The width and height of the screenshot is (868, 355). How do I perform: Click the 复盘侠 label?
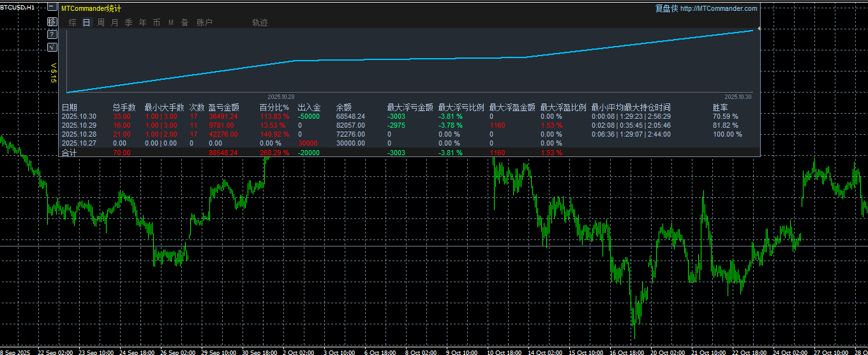(x=666, y=8)
